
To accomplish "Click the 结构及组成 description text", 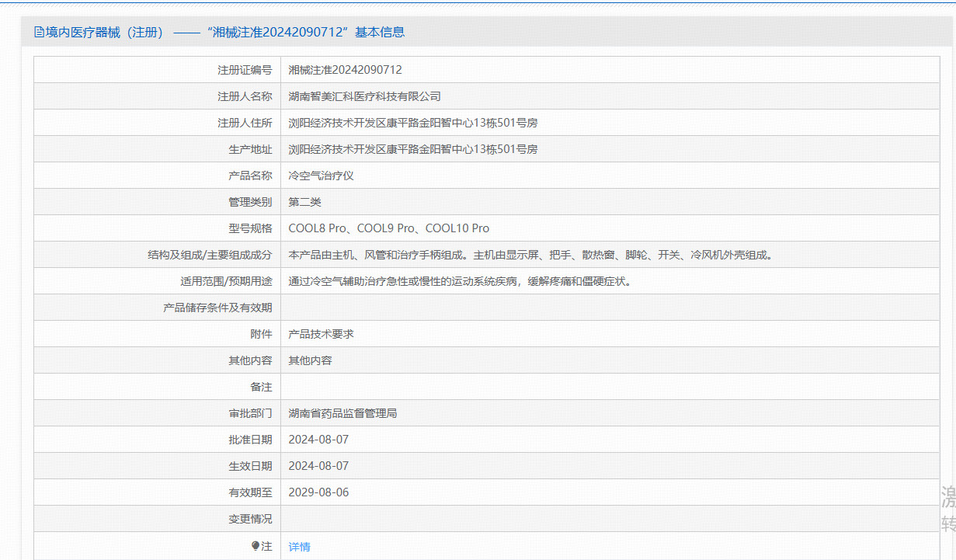I will coord(530,255).
